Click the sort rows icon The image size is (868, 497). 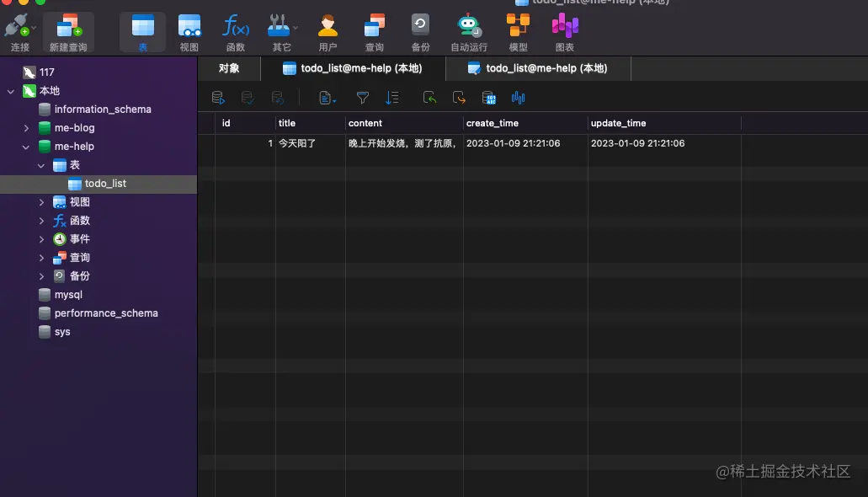click(392, 98)
